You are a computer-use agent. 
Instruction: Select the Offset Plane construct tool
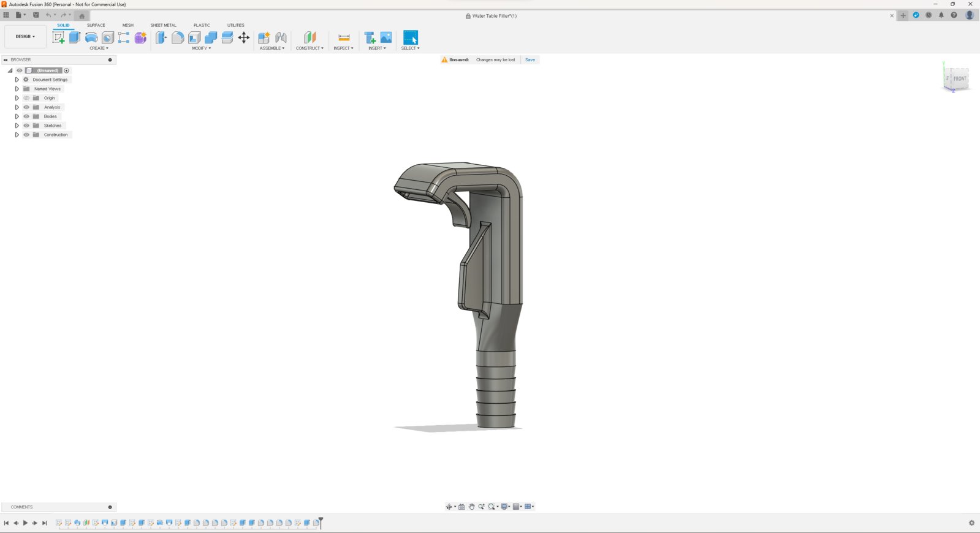pos(310,37)
